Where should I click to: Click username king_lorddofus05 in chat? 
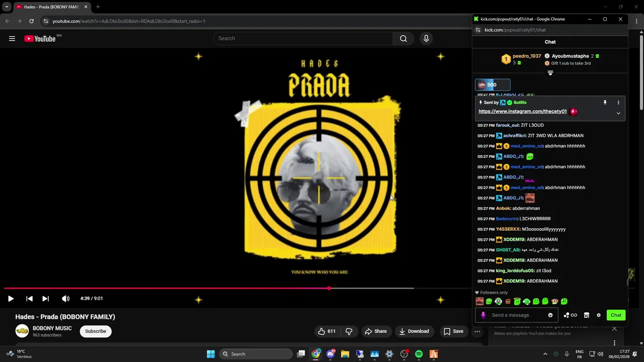(x=514, y=270)
